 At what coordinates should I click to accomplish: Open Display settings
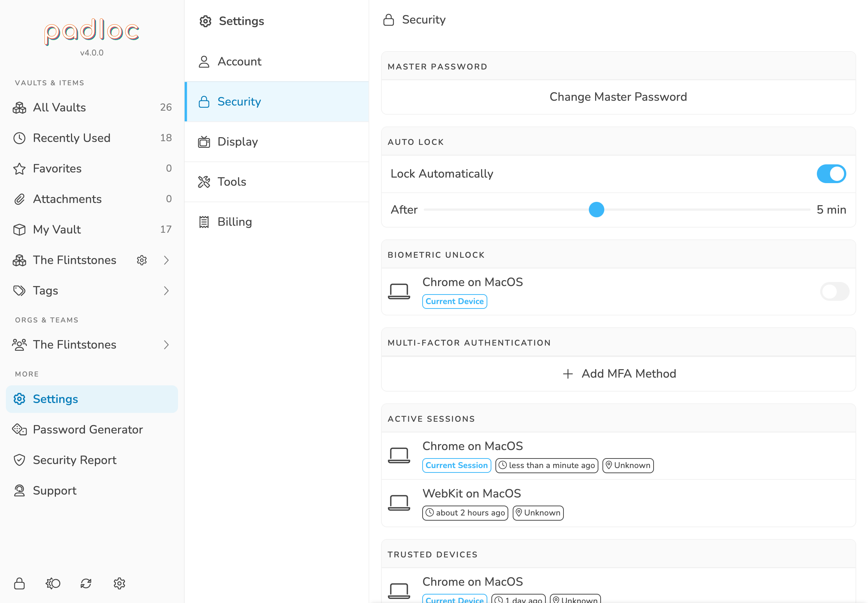pyautogui.click(x=277, y=142)
